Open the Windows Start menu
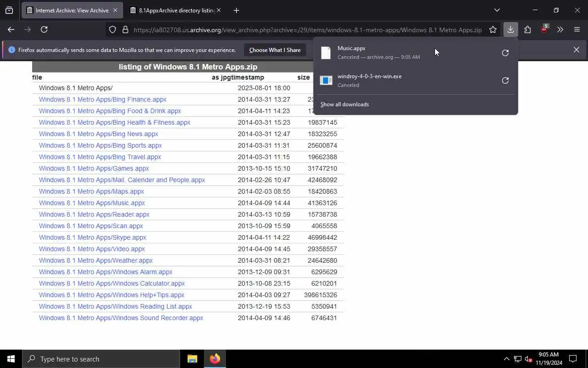This screenshot has width=588, height=368. coord(11,359)
